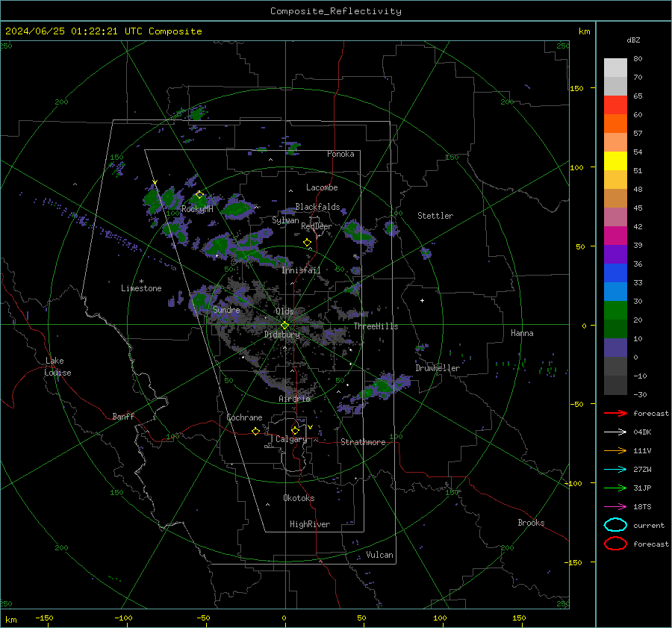Click the yellow diamond marker above Calgary

coord(295,430)
